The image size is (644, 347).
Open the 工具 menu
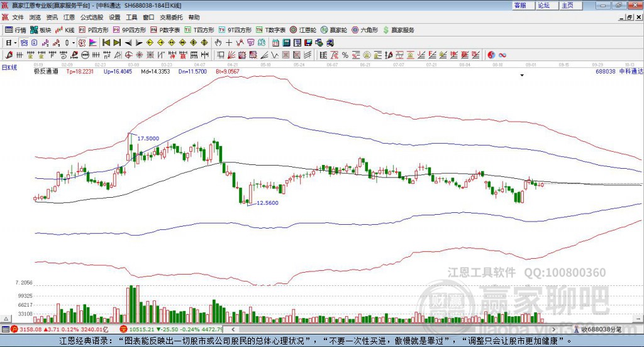pyautogui.click(x=131, y=17)
